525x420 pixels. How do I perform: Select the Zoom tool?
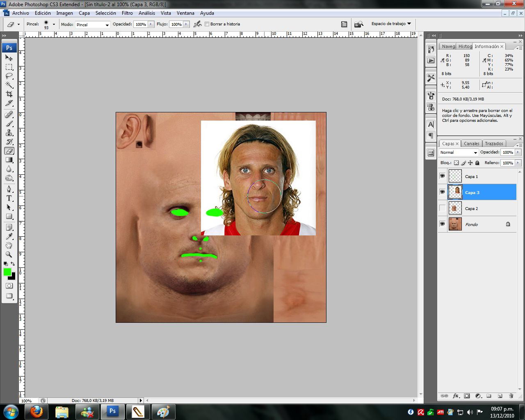coord(9,254)
